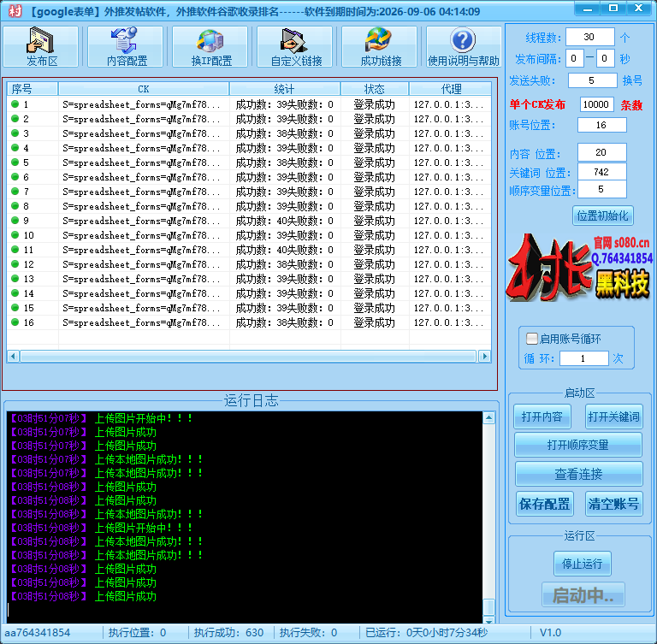Click the 清空账号 button
Screen dimensions: 657x644
(x=613, y=504)
